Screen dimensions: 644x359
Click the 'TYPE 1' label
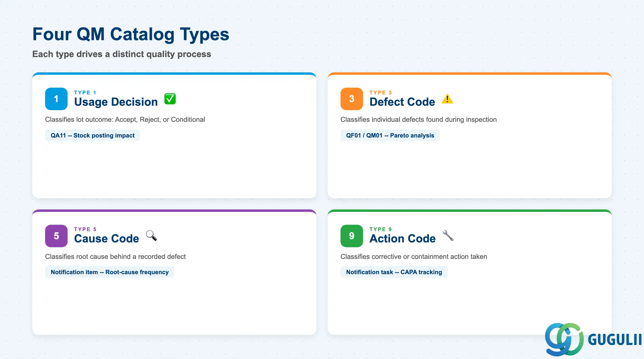[85, 93]
